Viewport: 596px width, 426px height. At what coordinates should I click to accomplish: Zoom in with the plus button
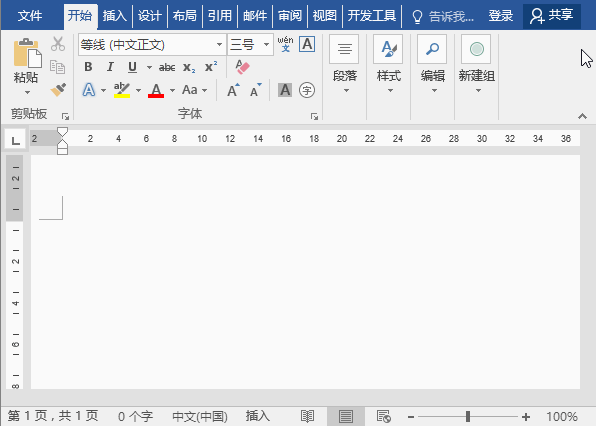coord(526,417)
